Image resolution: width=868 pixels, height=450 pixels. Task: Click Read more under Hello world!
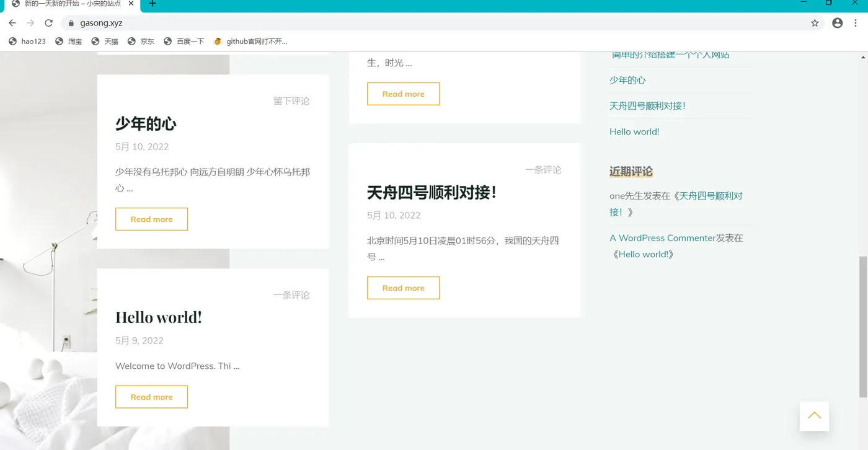[151, 397]
